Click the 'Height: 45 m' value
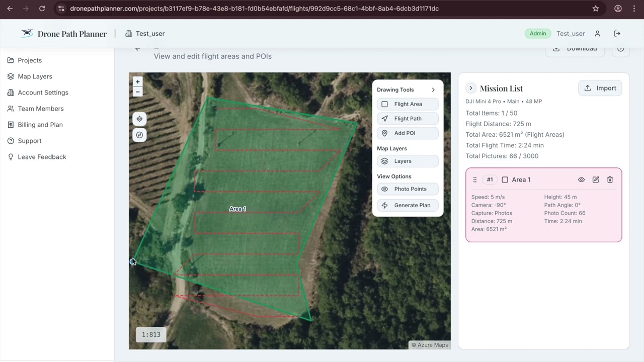The image size is (644, 362). click(x=560, y=197)
